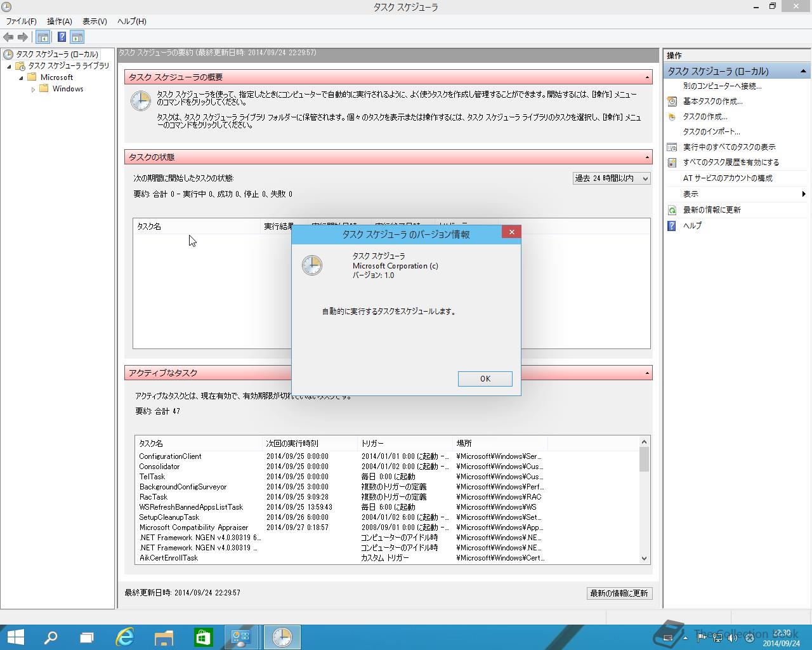Click ヘルプ in actions pane

(x=692, y=226)
